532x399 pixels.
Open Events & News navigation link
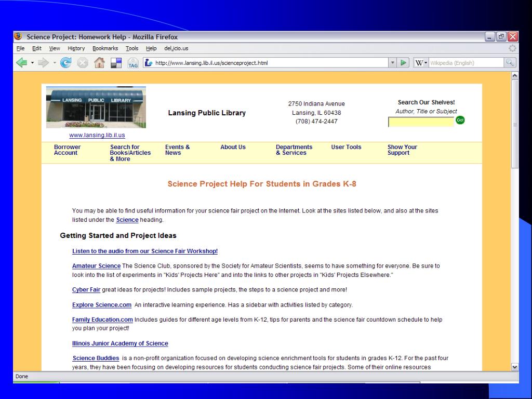177,150
